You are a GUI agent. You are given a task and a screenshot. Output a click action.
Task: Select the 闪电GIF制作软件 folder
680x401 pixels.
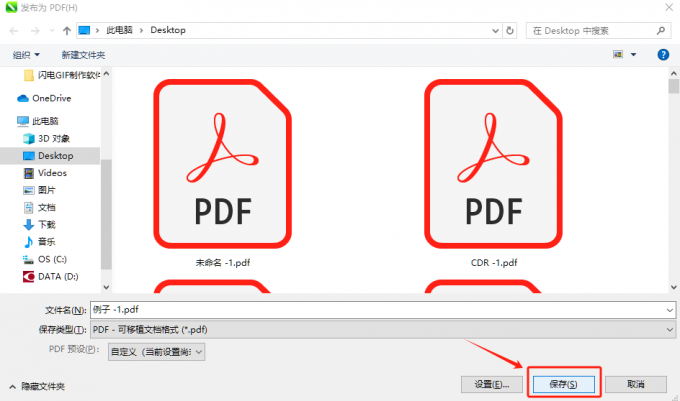pyautogui.click(x=62, y=75)
